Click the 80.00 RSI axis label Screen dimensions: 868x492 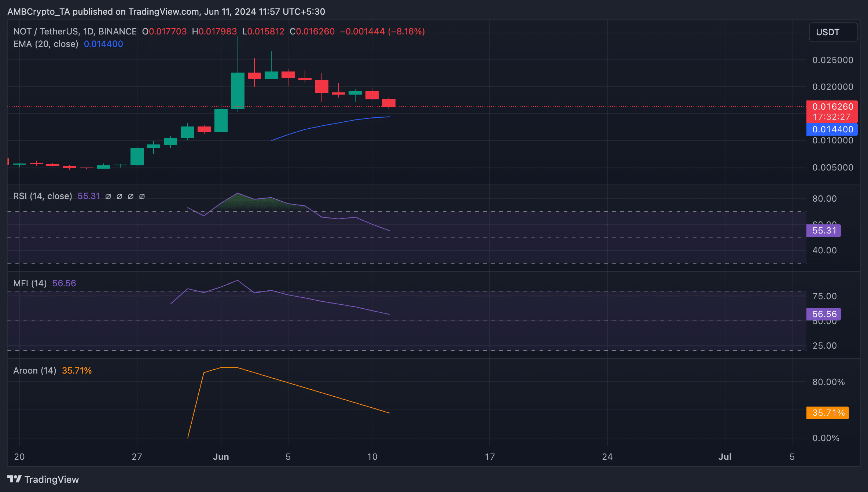tap(825, 199)
